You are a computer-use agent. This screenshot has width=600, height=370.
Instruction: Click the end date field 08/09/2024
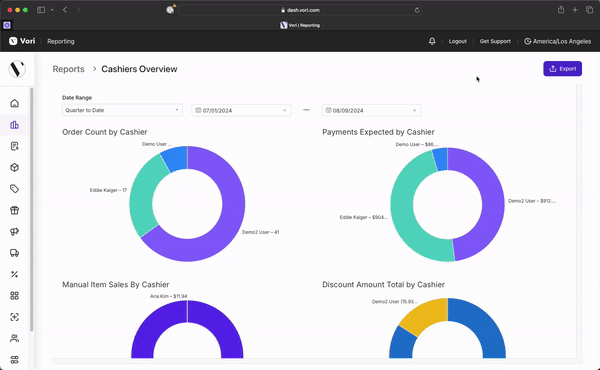coord(371,110)
